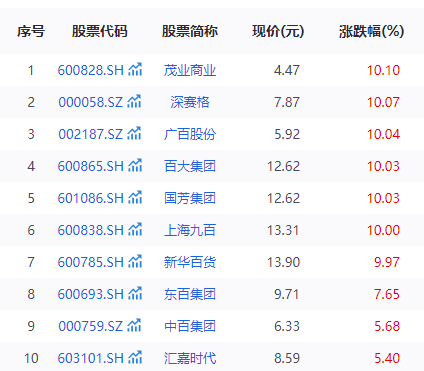Open stock code 601086.SH
The image size is (424, 371).
point(91,198)
